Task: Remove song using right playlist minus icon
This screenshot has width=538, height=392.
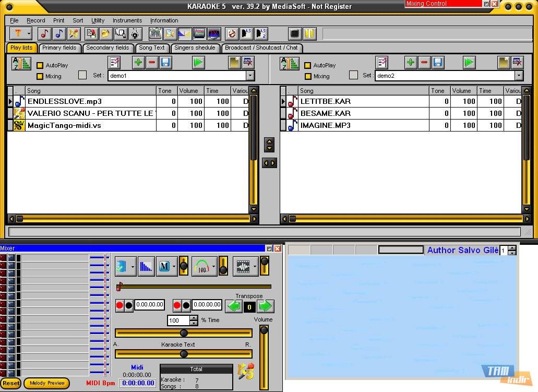Action: click(424, 63)
